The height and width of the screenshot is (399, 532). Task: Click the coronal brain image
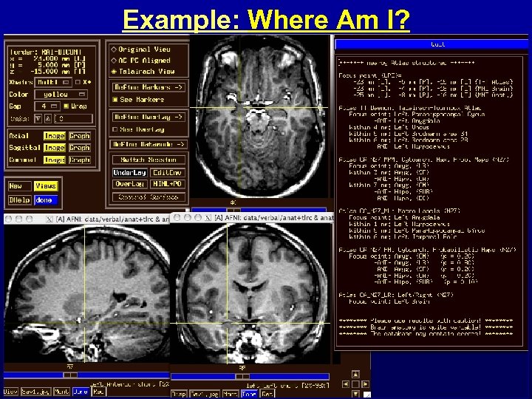[x=250, y=294]
